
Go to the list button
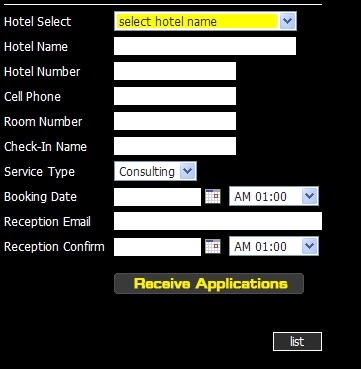(x=297, y=341)
